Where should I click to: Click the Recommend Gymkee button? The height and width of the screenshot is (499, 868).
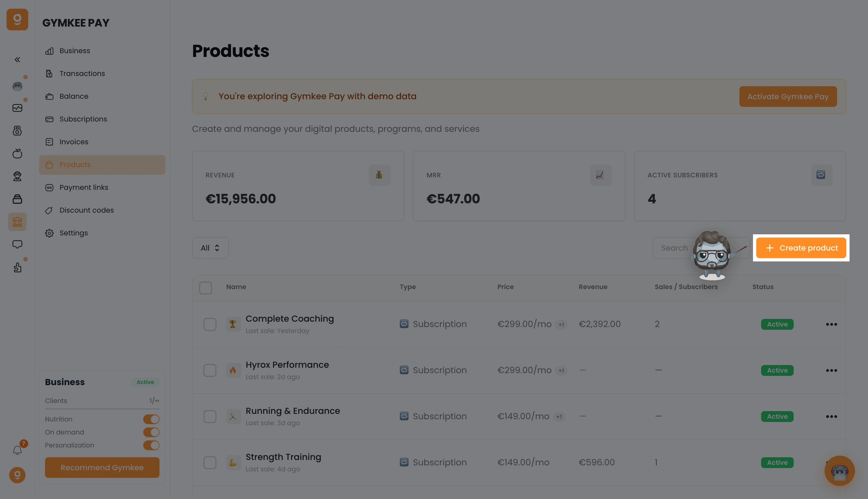click(x=102, y=468)
